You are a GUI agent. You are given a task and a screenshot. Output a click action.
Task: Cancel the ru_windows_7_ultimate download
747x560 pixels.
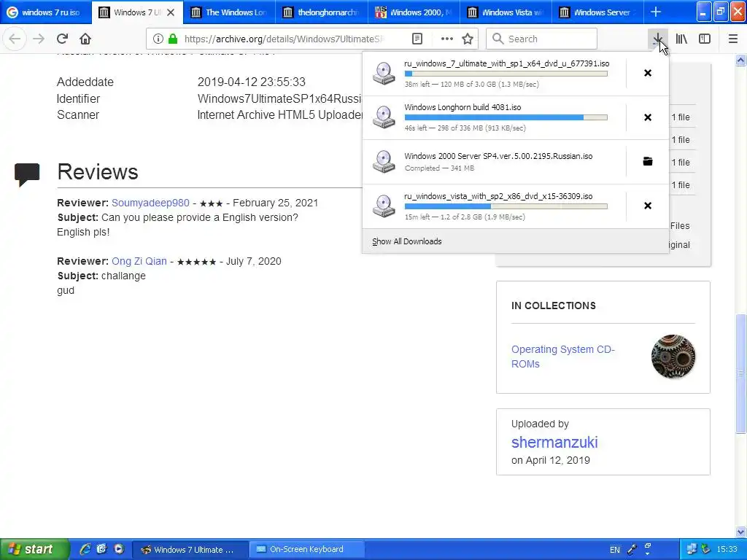point(648,73)
